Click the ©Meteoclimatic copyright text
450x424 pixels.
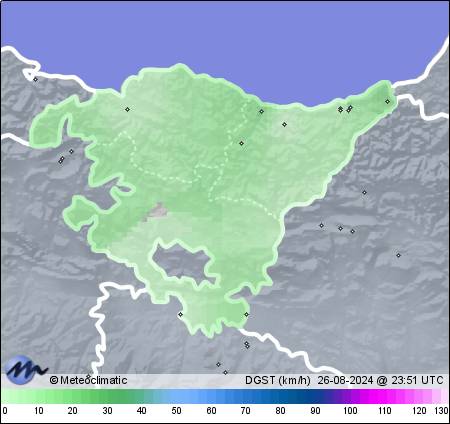coord(88,380)
